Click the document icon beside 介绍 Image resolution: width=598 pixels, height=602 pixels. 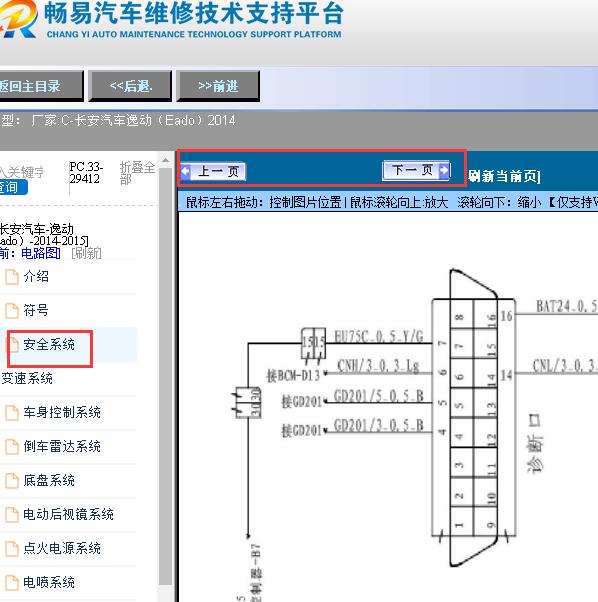12,277
